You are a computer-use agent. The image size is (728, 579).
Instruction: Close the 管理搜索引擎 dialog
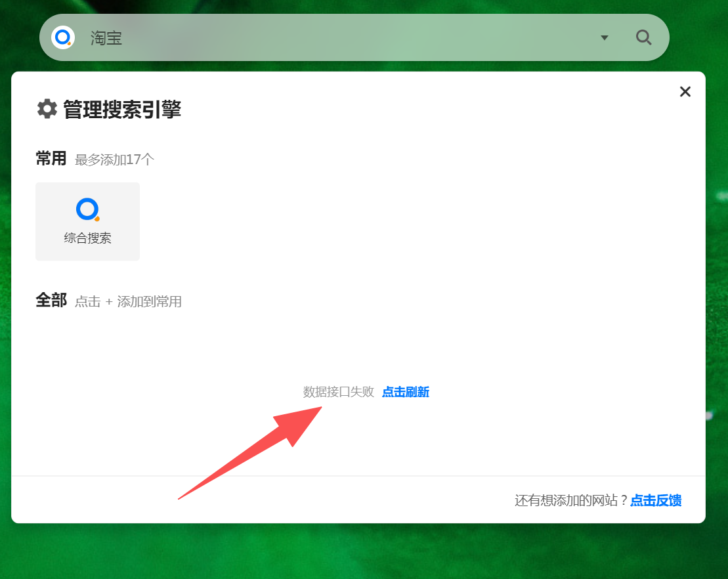[685, 92]
